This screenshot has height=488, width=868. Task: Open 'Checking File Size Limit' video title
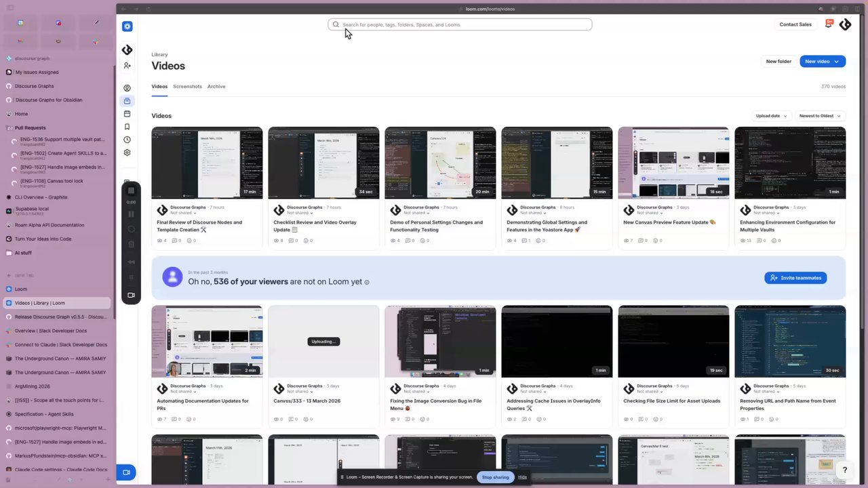coord(671,401)
